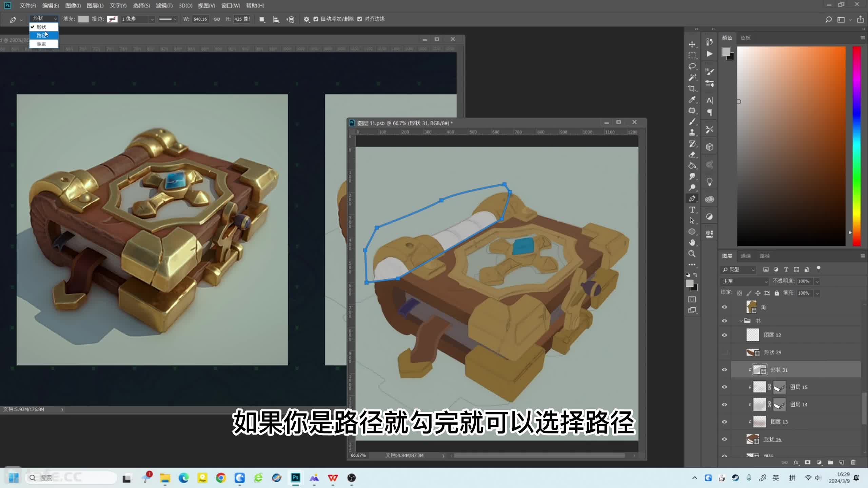Select the Rectangular Marquee tool
Viewport: 868px width, 488px height.
(x=692, y=56)
